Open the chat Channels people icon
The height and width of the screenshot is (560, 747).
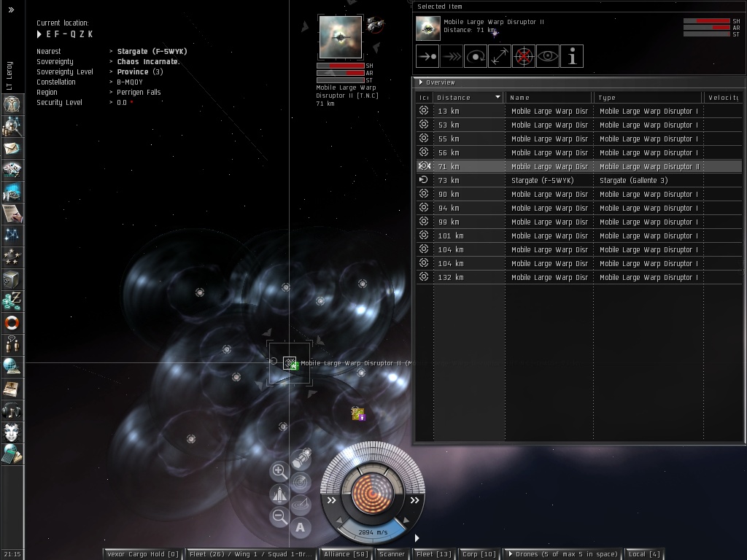click(x=12, y=345)
